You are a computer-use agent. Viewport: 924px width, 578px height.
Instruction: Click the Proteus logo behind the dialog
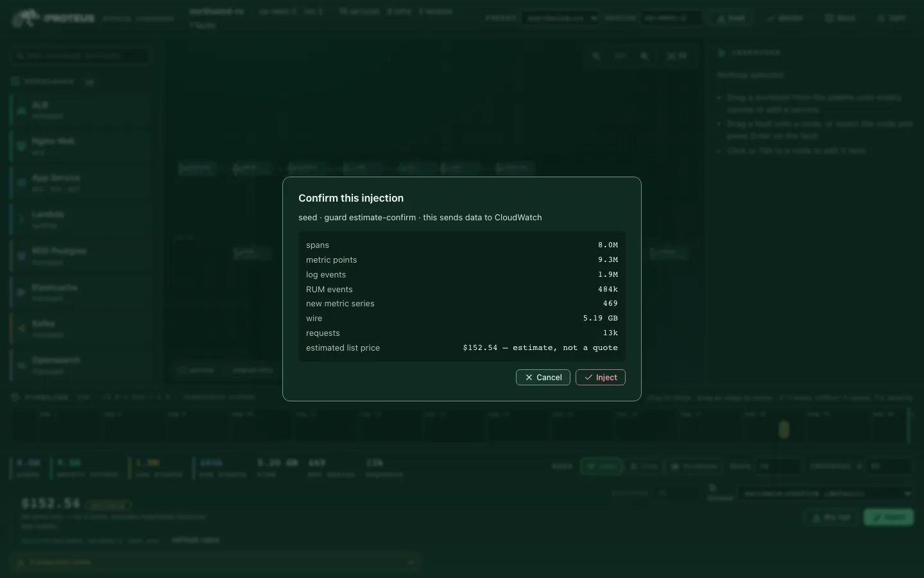coord(54,18)
